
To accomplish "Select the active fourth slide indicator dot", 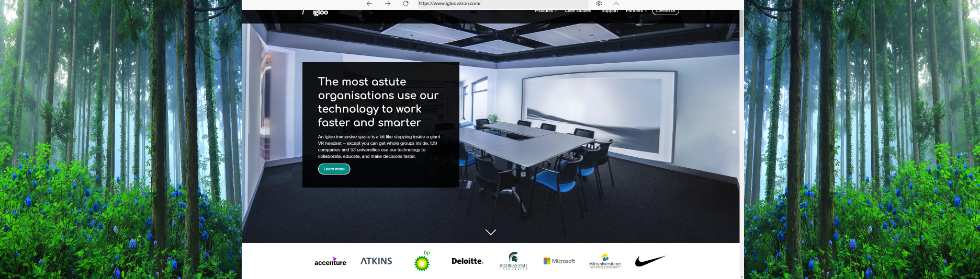I will pos(734,132).
